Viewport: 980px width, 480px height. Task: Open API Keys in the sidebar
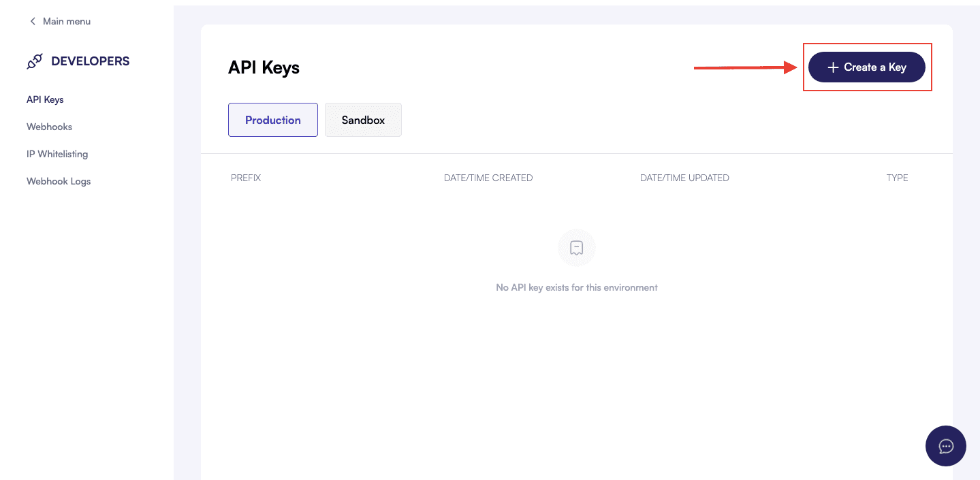coord(45,99)
